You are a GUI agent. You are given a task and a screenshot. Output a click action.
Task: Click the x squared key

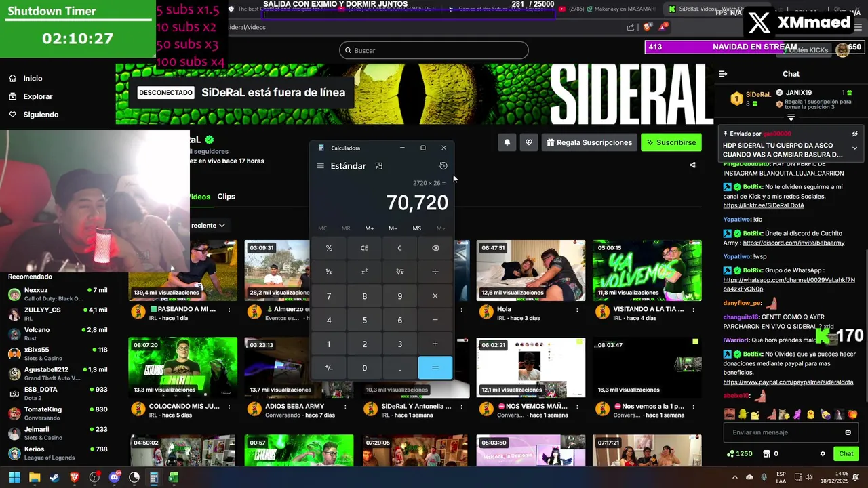pyautogui.click(x=364, y=272)
